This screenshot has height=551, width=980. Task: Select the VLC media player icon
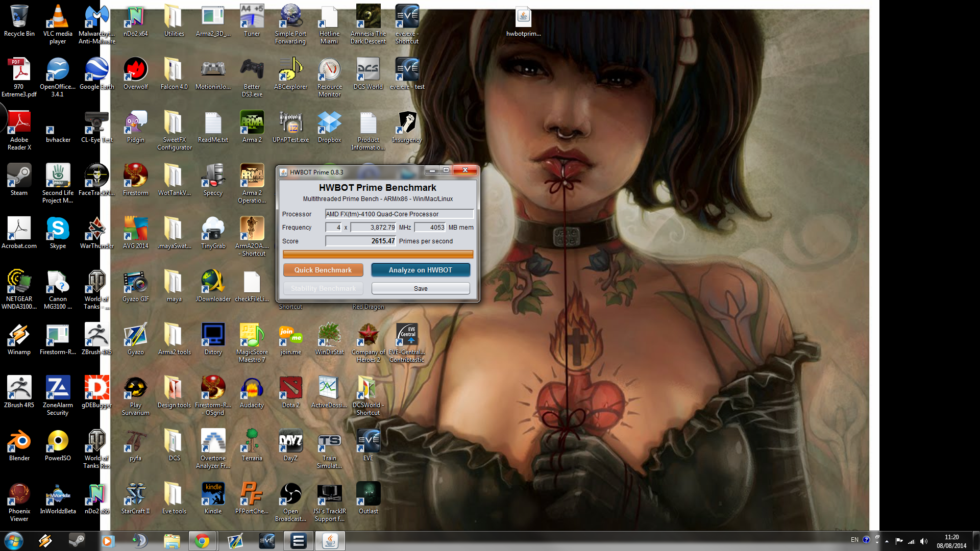tap(58, 24)
